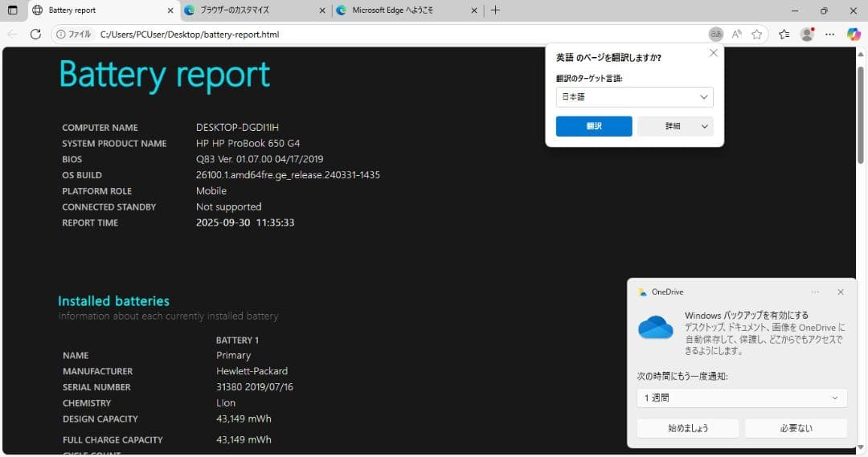
Task: Click the Hewlett-Packard manufacturer value
Action: 252,371
